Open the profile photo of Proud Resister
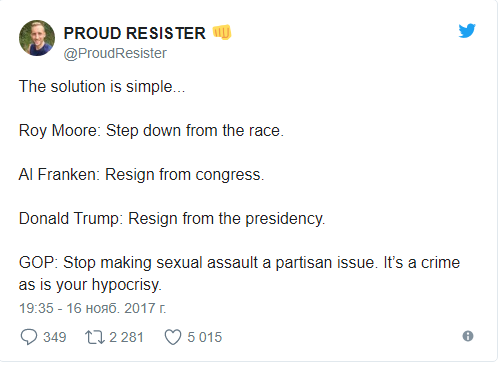 pos(37,38)
